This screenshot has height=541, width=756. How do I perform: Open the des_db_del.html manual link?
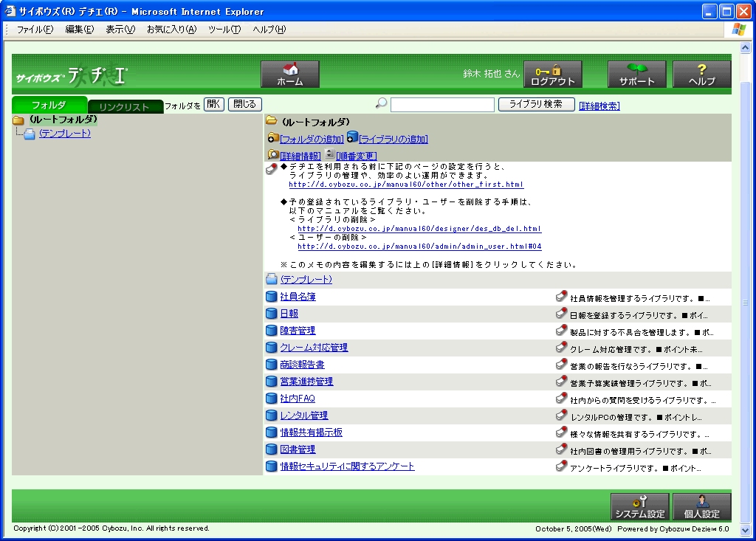(x=419, y=229)
